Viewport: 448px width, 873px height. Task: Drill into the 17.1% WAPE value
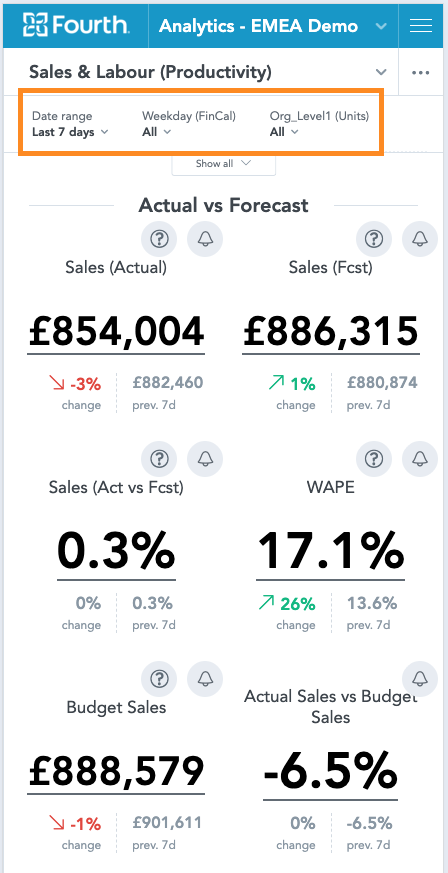331,552
